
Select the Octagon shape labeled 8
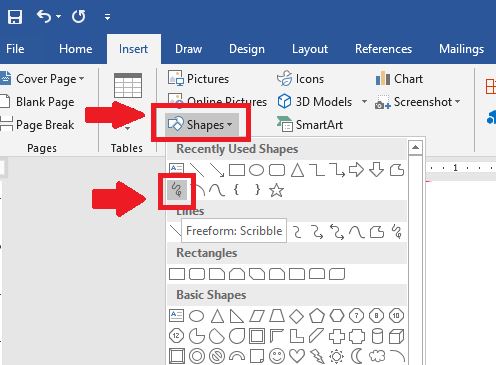click(x=376, y=316)
